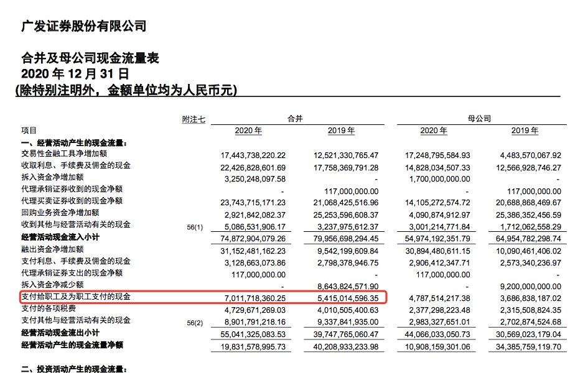Click the row label 支付的各项税费
The width and height of the screenshot is (588, 373).
coord(49,308)
